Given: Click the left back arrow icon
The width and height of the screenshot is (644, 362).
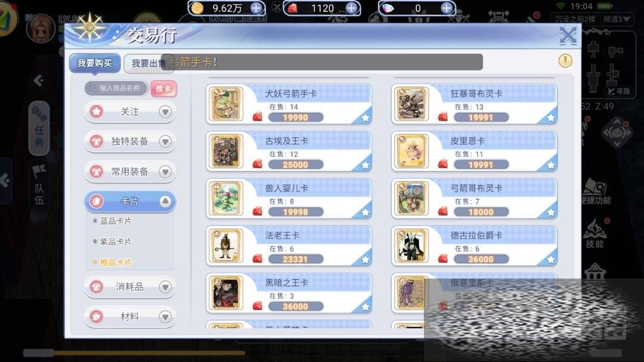Looking at the screenshot, I should coord(39,80).
